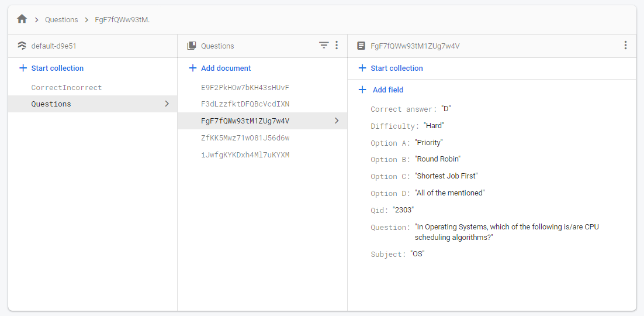Click the Difficulty field value "Hard"
The image size is (644, 316).
[x=434, y=126]
